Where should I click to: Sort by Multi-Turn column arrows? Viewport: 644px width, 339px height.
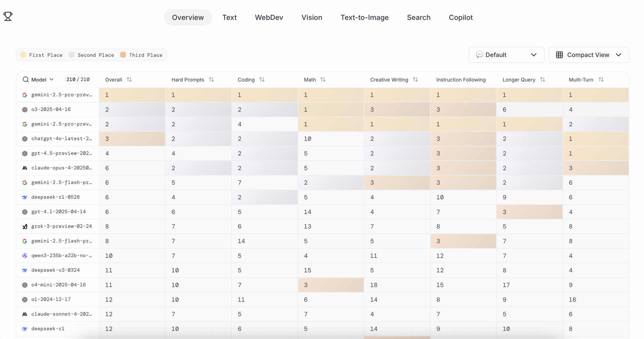[x=601, y=79]
